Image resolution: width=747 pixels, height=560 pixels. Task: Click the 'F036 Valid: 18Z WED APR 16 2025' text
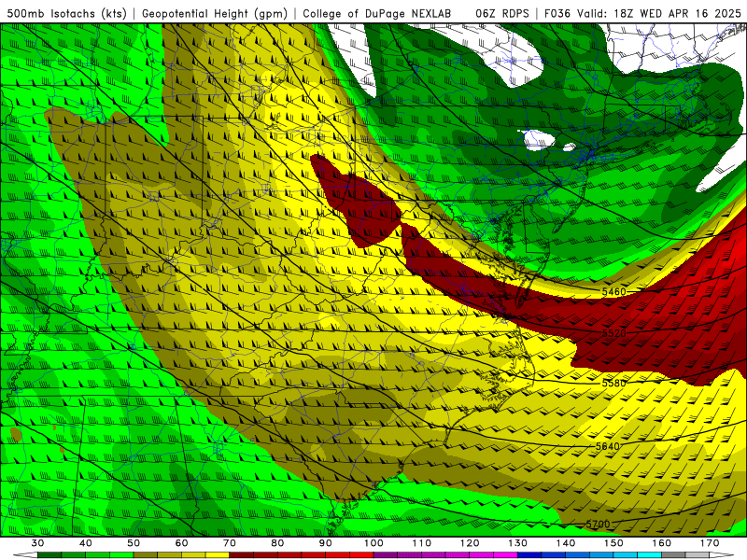coord(642,13)
